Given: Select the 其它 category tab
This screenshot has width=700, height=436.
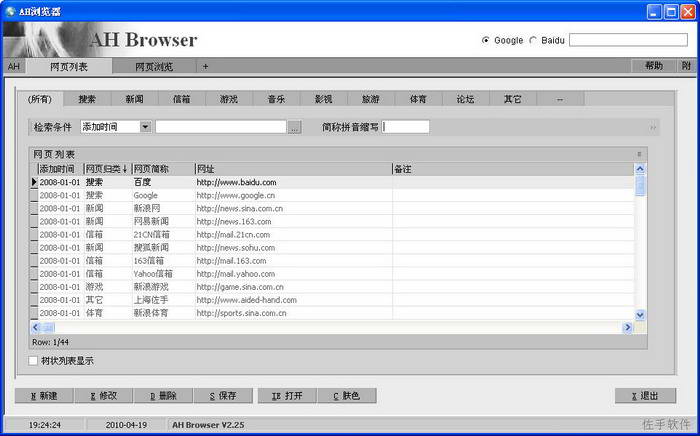Looking at the screenshot, I should (513, 99).
